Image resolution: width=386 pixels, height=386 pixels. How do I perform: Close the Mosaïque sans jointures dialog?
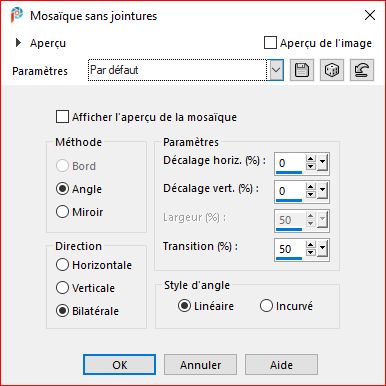point(370,15)
